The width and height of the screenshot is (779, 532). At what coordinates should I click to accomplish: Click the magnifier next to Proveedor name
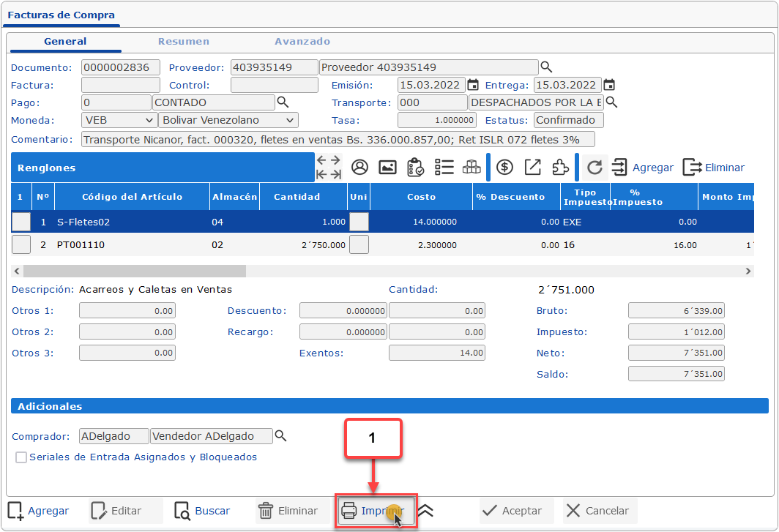click(546, 67)
